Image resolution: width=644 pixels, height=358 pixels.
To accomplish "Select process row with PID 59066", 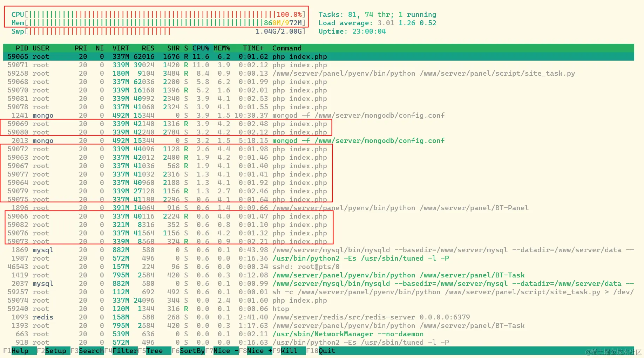I will [319, 216].
